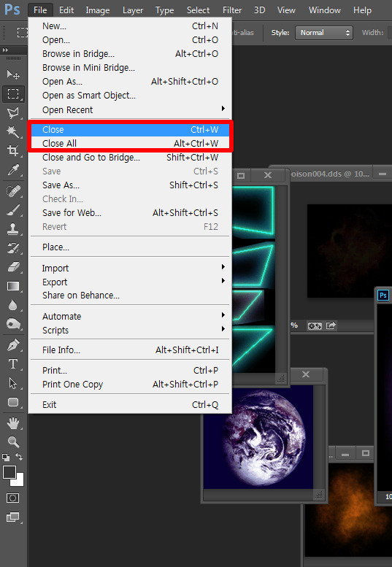The width and height of the screenshot is (392, 567).
Task: Choose Open... from File menu
Action: (130, 40)
